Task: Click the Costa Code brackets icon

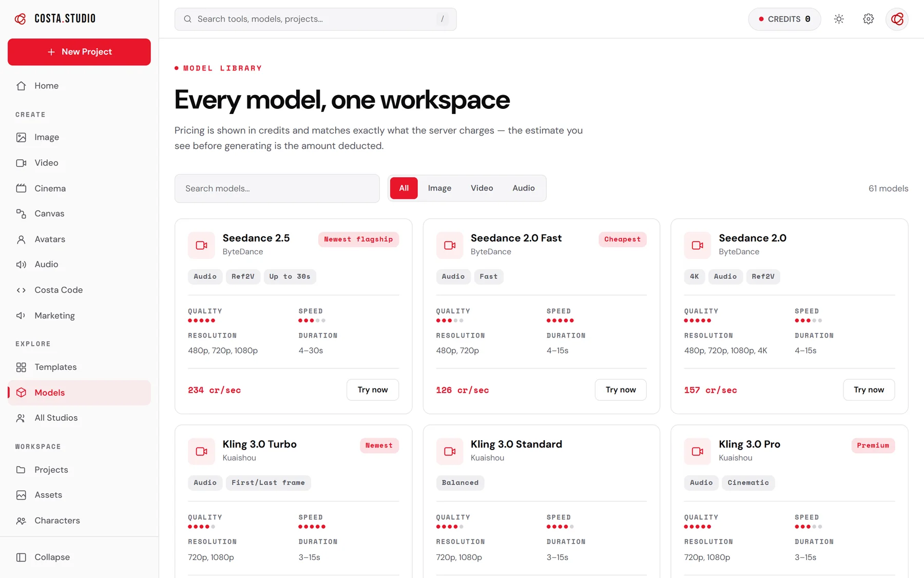Action: pyautogui.click(x=21, y=290)
